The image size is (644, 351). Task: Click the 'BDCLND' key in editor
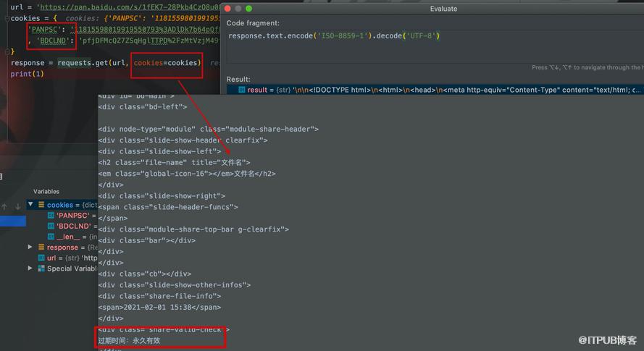[53, 41]
